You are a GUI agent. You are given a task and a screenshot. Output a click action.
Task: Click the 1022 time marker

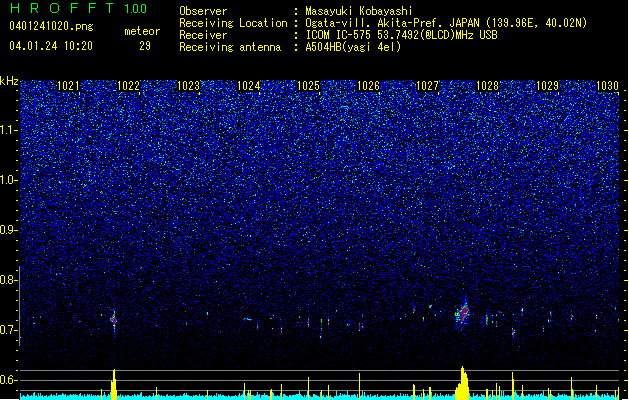tap(128, 86)
